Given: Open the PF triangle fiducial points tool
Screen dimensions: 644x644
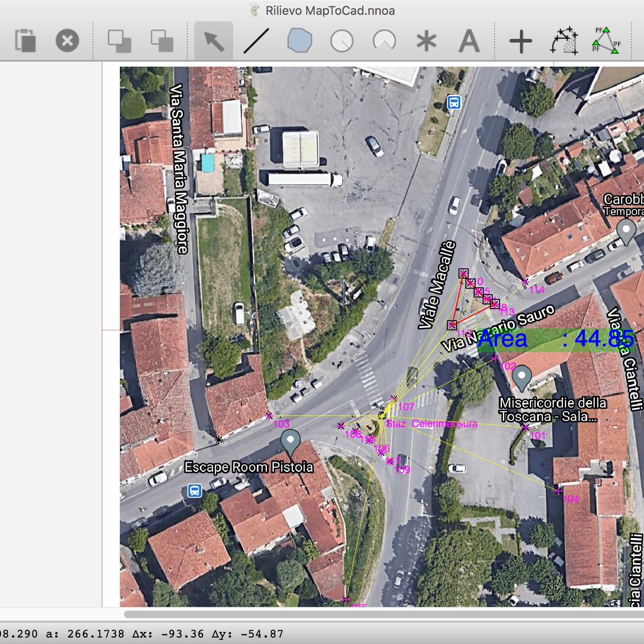Looking at the screenshot, I should (x=606, y=41).
